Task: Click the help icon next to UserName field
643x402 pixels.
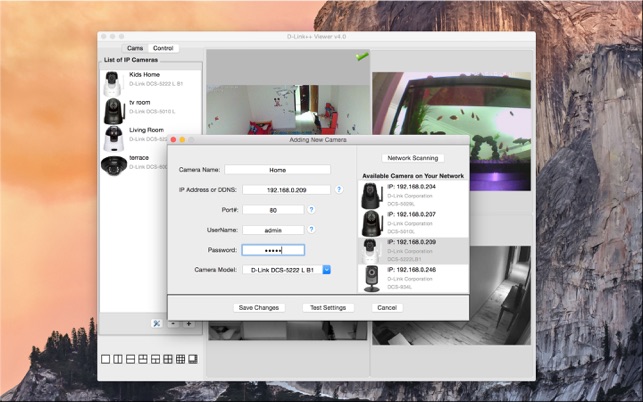Action: coord(311,230)
